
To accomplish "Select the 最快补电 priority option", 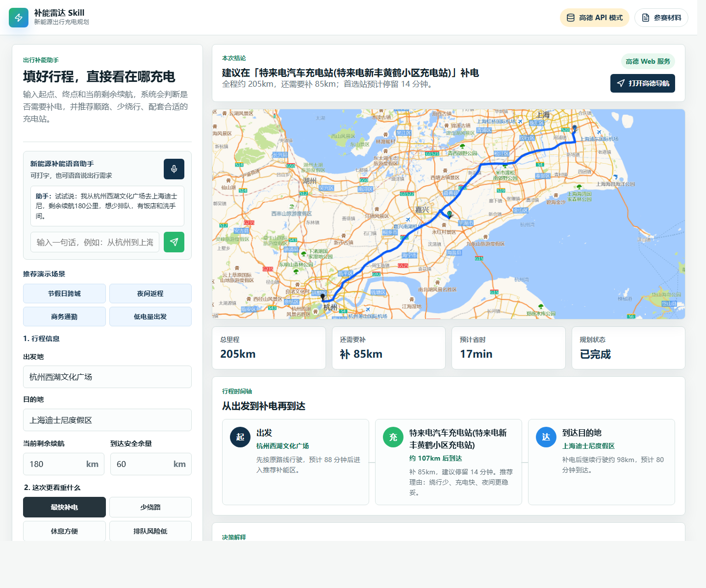I will [64, 507].
